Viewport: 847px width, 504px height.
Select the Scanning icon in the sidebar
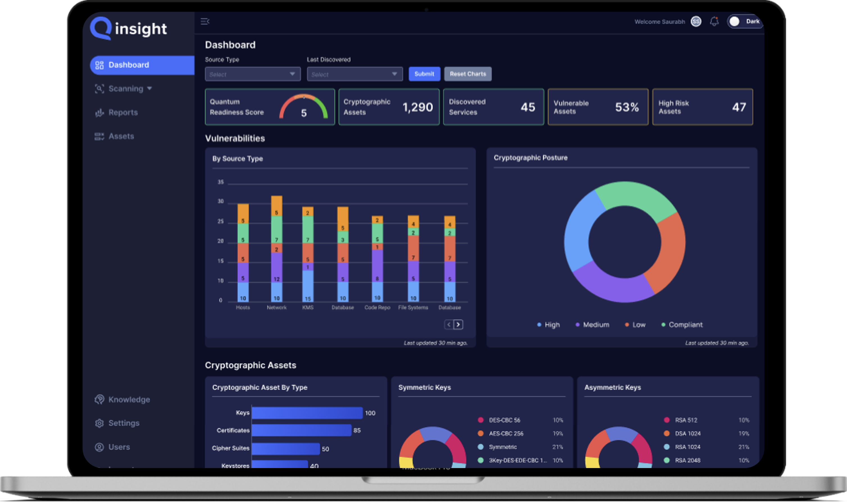(x=99, y=88)
